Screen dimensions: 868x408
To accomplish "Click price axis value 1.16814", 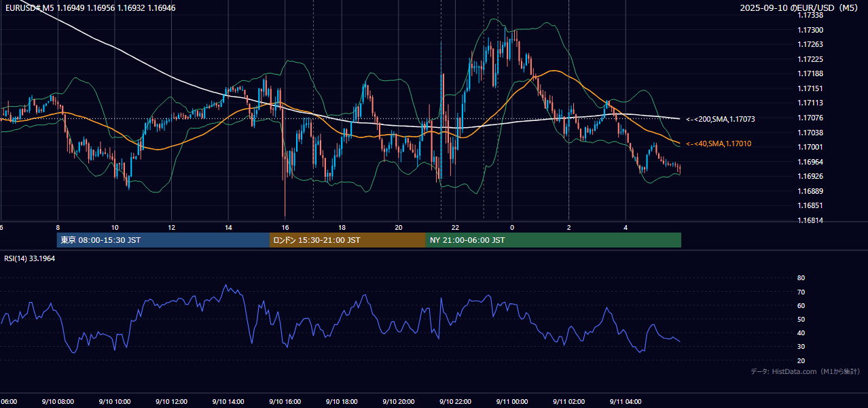I will click(810, 220).
